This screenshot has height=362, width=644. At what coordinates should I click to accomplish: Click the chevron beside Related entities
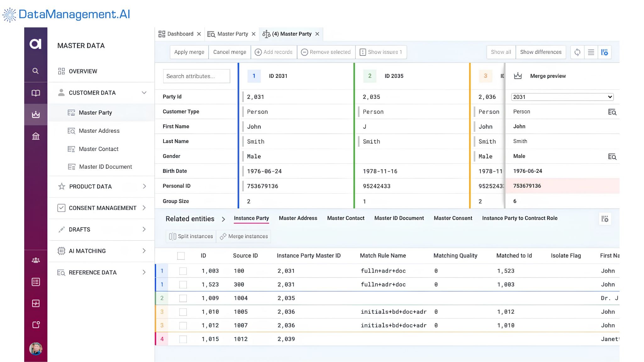[x=224, y=219]
